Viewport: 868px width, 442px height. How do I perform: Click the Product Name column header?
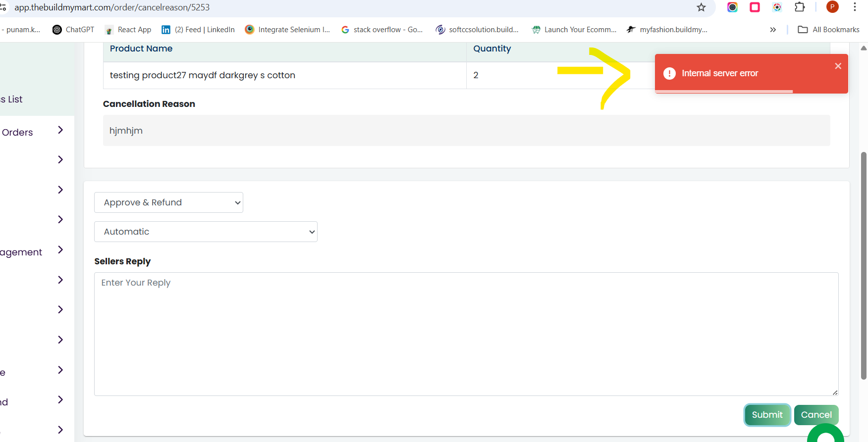(x=141, y=49)
